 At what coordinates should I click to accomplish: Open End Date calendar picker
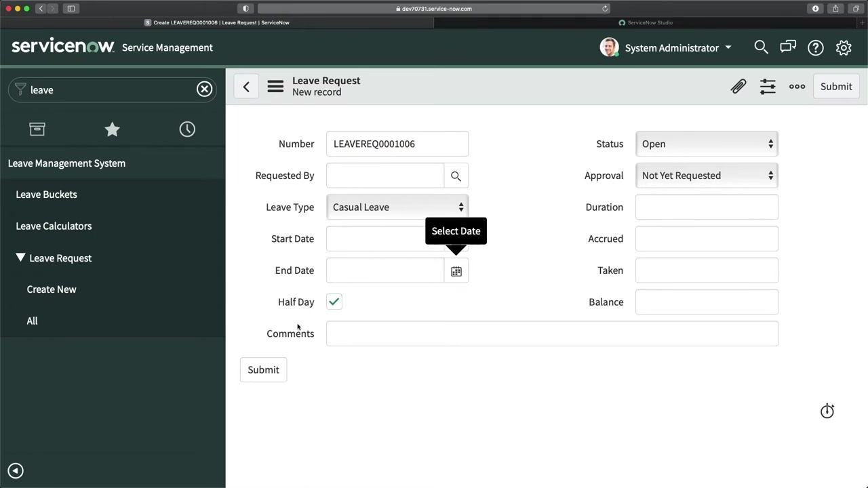(x=456, y=271)
